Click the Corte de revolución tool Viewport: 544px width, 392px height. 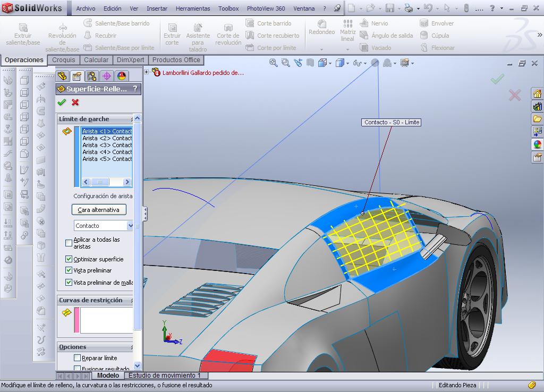tap(228, 35)
